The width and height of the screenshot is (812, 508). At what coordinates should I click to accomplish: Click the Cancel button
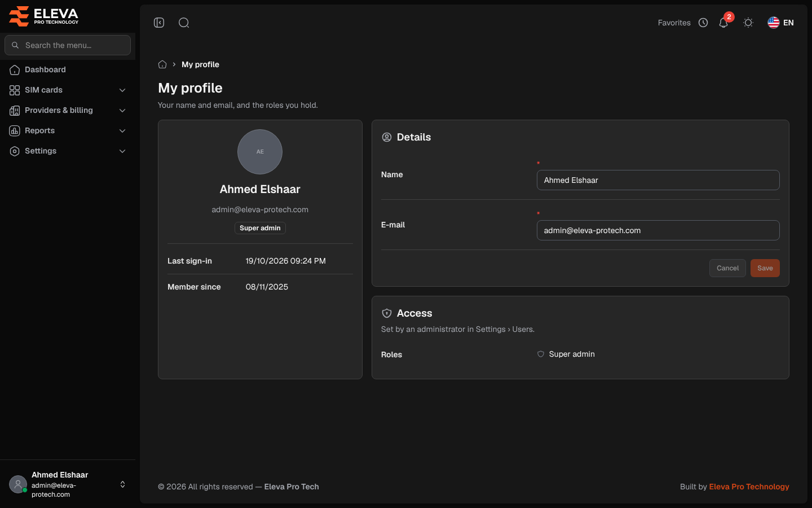coord(727,268)
